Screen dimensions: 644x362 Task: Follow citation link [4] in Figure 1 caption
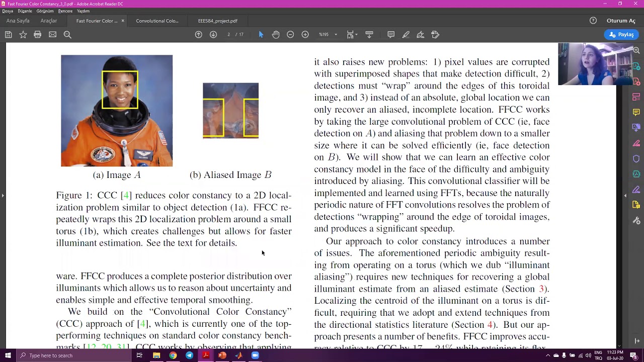pyautogui.click(x=126, y=195)
